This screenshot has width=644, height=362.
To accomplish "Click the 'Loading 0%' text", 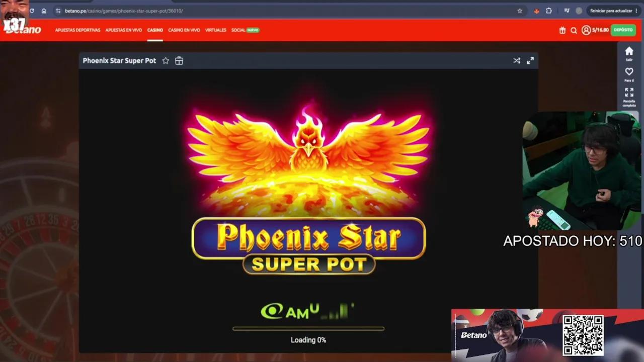I will pyautogui.click(x=308, y=340).
